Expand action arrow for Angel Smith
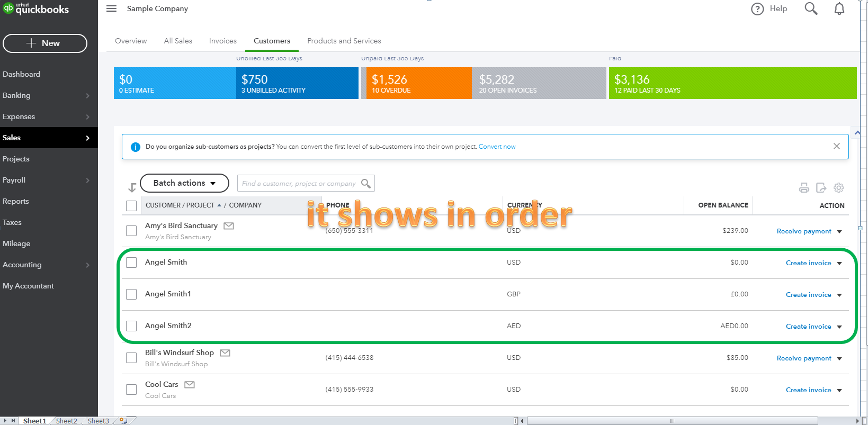The height and width of the screenshot is (425, 868). pyautogui.click(x=839, y=264)
